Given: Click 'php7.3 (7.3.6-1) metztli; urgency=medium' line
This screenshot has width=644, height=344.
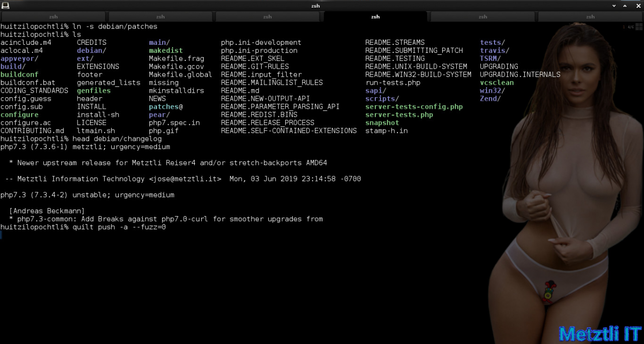Looking at the screenshot, I should click(x=86, y=147).
